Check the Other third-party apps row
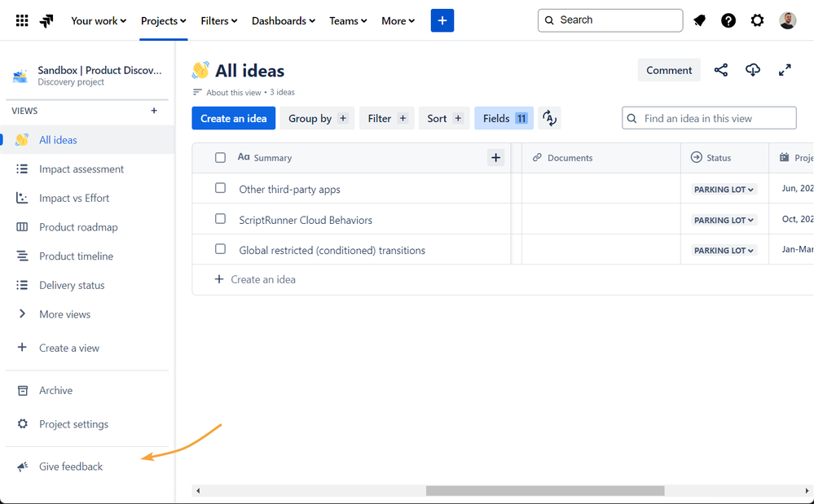The width and height of the screenshot is (814, 504). [220, 188]
